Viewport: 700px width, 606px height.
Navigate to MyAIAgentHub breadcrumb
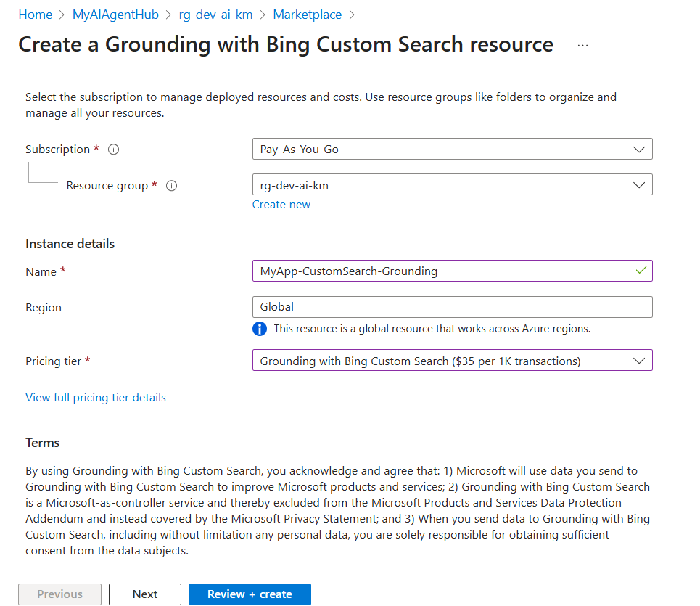(115, 15)
